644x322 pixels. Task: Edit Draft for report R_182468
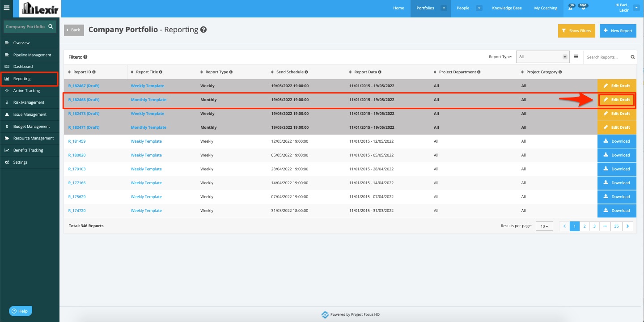tap(617, 100)
